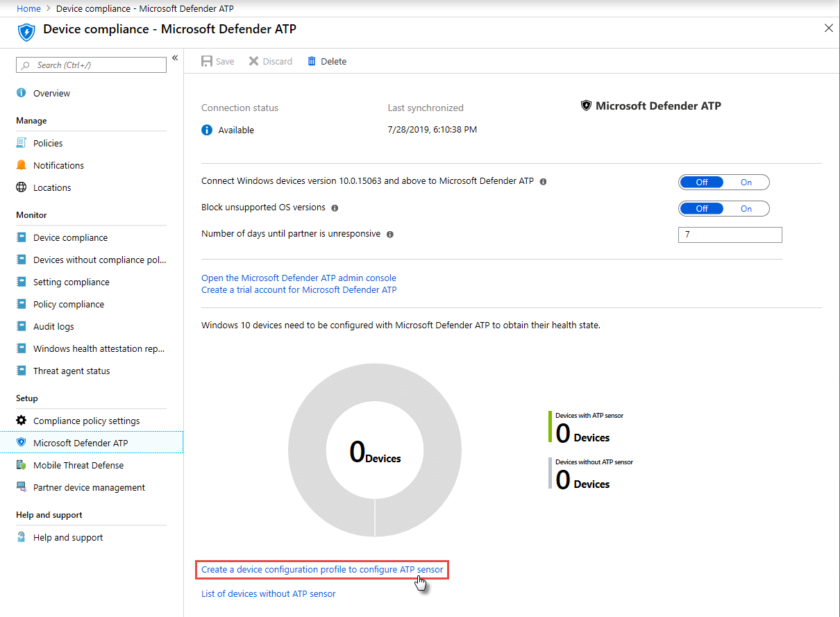Click Create a device configuration profile link
Image resolution: width=840 pixels, height=617 pixels.
tap(322, 569)
